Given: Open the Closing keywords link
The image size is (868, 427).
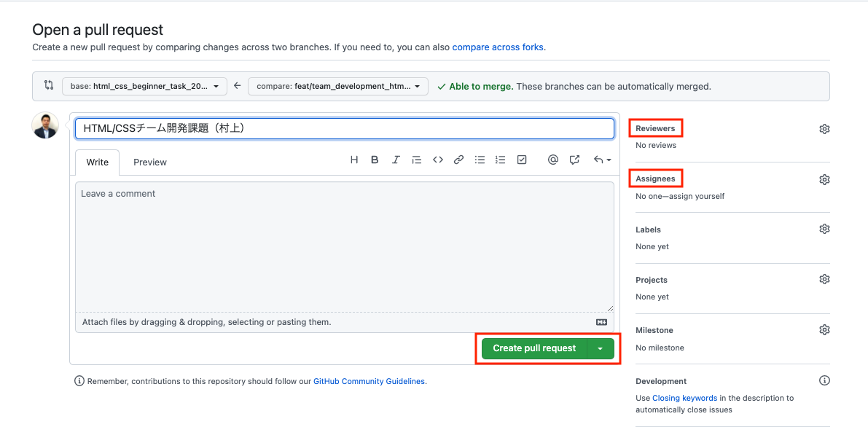Looking at the screenshot, I should 685,398.
